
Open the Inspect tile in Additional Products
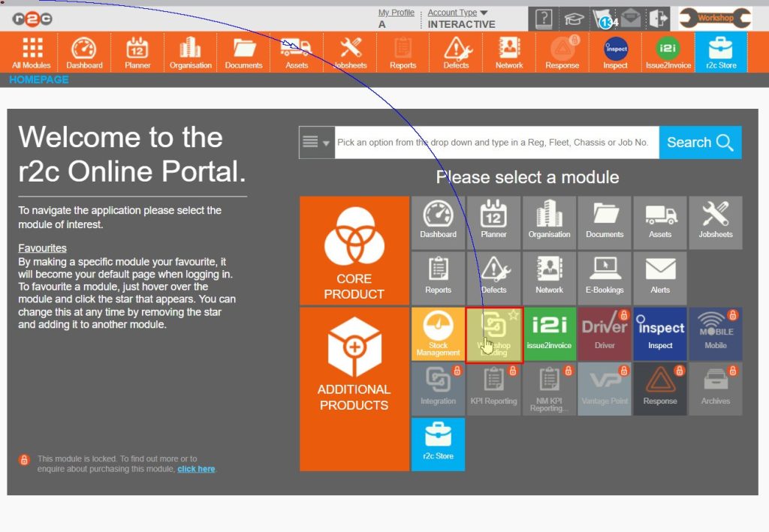(x=660, y=335)
